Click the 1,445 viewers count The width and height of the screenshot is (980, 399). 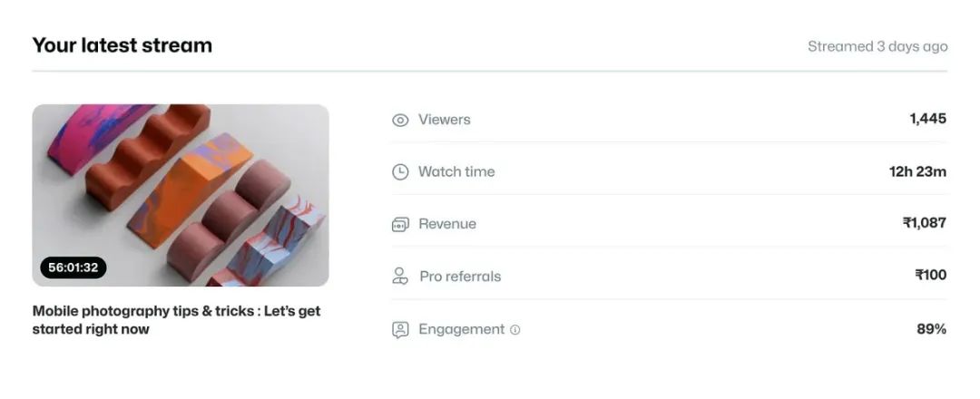(927, 119)
